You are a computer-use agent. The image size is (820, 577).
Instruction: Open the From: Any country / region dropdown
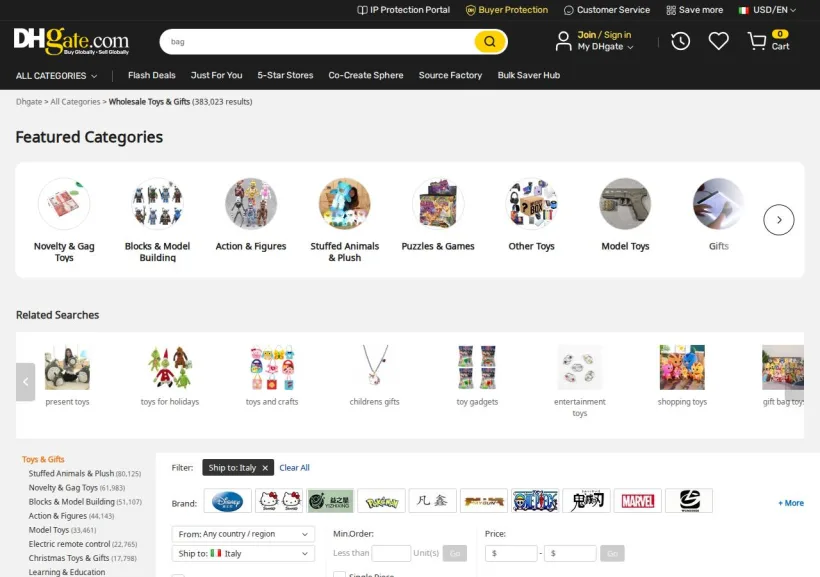[243, 534]
